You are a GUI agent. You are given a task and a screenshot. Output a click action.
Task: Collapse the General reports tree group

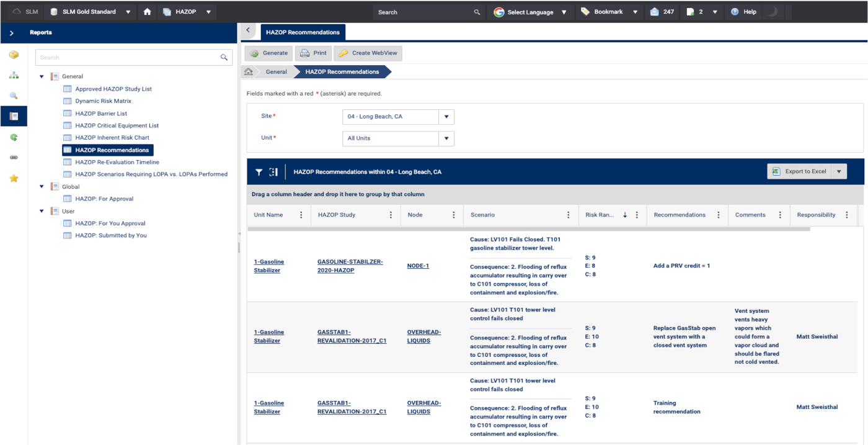[x=42, y=77]
